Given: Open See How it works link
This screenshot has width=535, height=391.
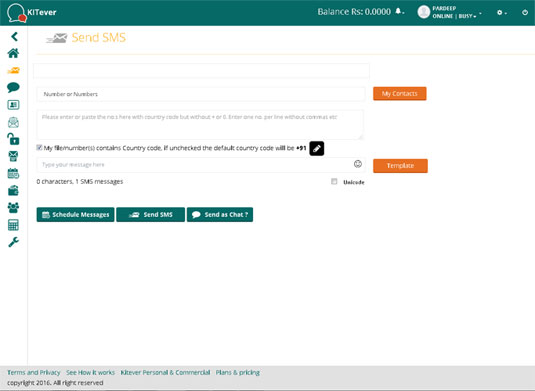Looking at the screenshot, I should click(x=90, y=372).
